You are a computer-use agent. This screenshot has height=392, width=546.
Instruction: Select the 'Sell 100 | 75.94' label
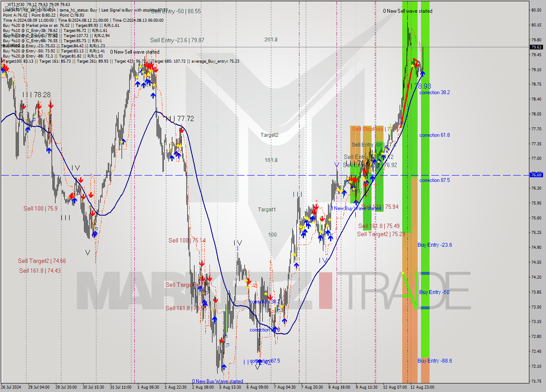tap(380, 207)
